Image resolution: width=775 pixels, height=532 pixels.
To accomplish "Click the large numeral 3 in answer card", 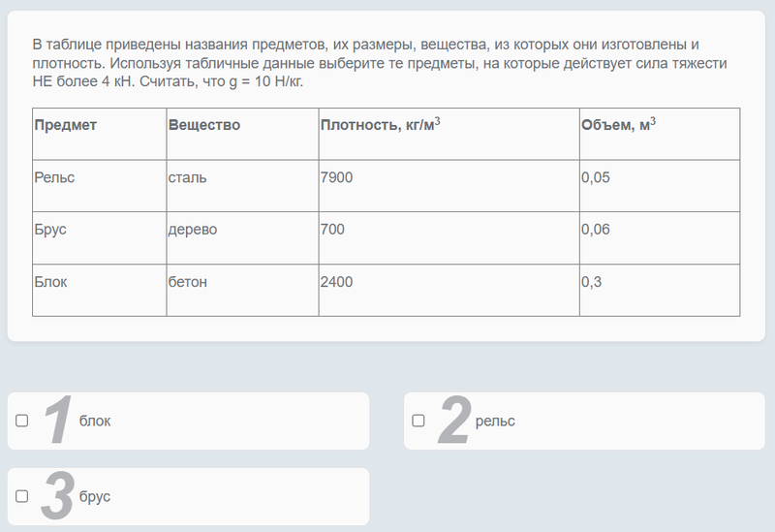I will click(x=58, y=497).
